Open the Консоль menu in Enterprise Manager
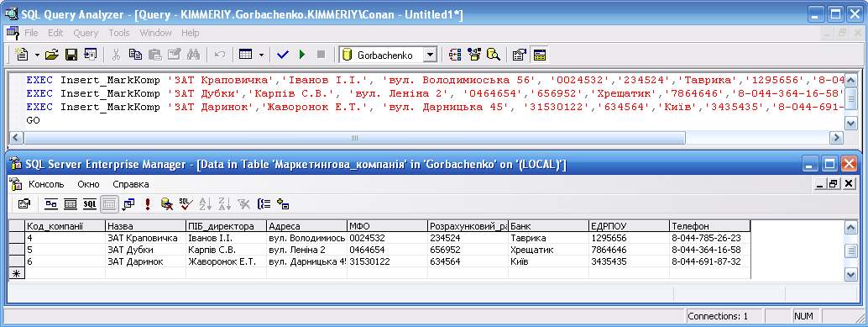Viewport: 868px width, 327px height. (46, 184)
